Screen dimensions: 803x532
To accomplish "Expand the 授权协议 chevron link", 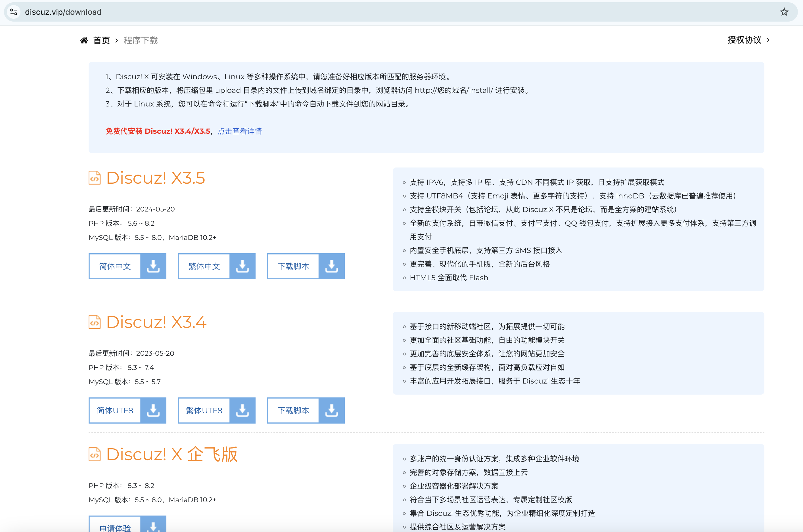I will pos(768,40).
